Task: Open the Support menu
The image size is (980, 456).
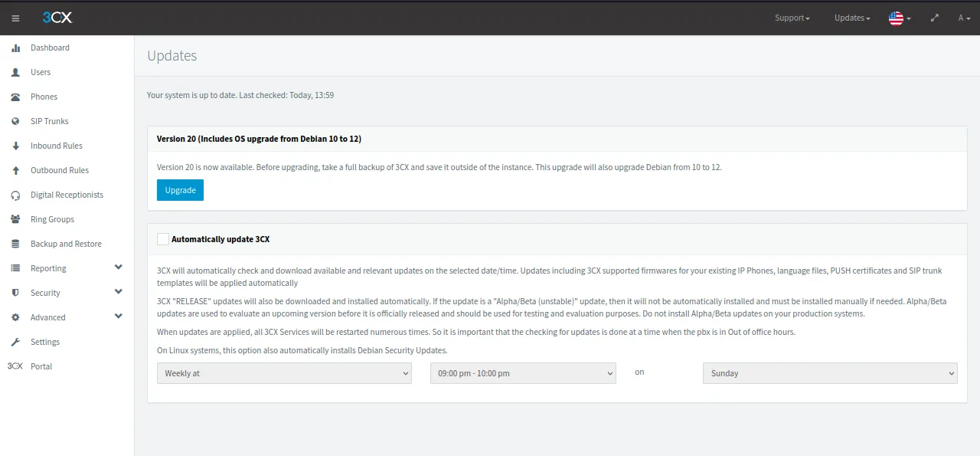Action: 792,18
